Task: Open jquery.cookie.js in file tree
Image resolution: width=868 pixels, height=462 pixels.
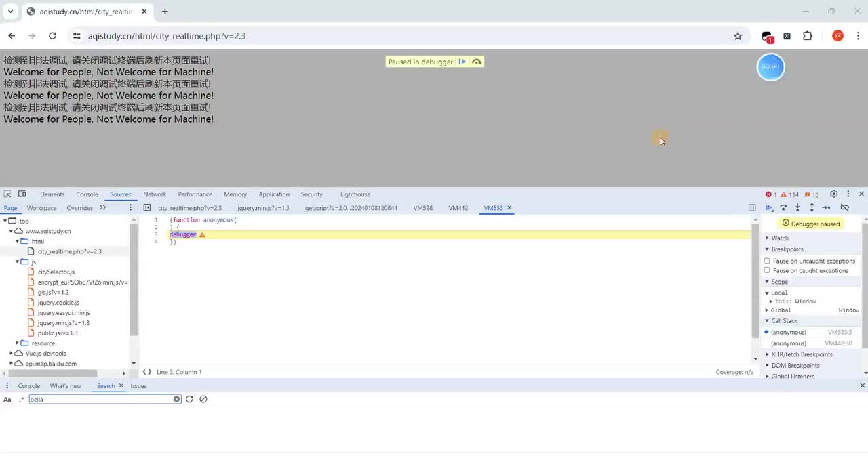Action: 58,303
